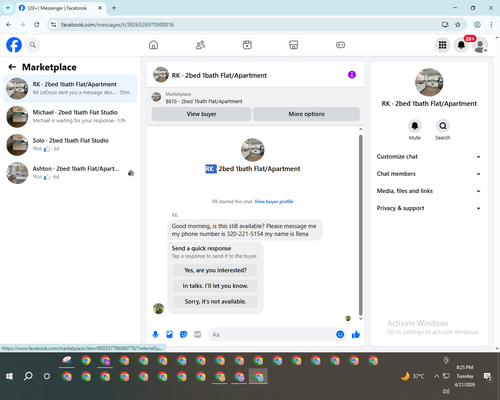The width and height of the screenshot is (500, 400).
Task: Open Chrome three-dot menu
Action: (x=491, y=25)
